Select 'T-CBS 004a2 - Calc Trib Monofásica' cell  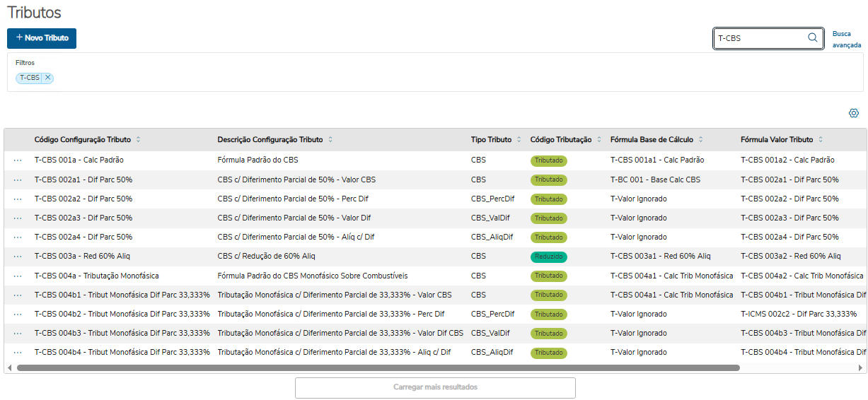(802, 276)
